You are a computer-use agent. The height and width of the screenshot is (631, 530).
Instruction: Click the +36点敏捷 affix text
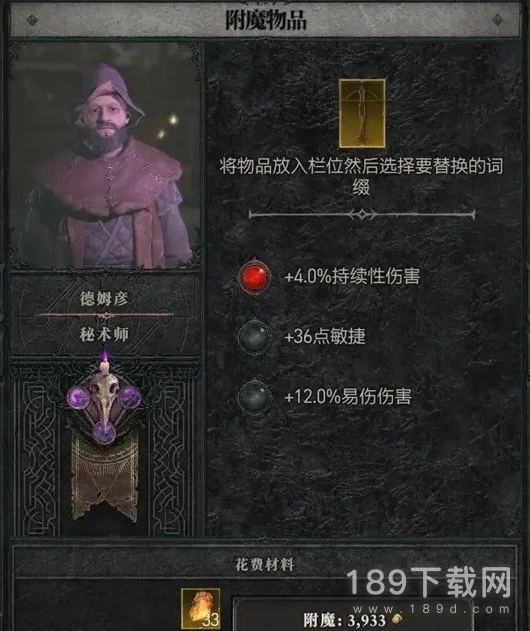(x=325, y=336)
